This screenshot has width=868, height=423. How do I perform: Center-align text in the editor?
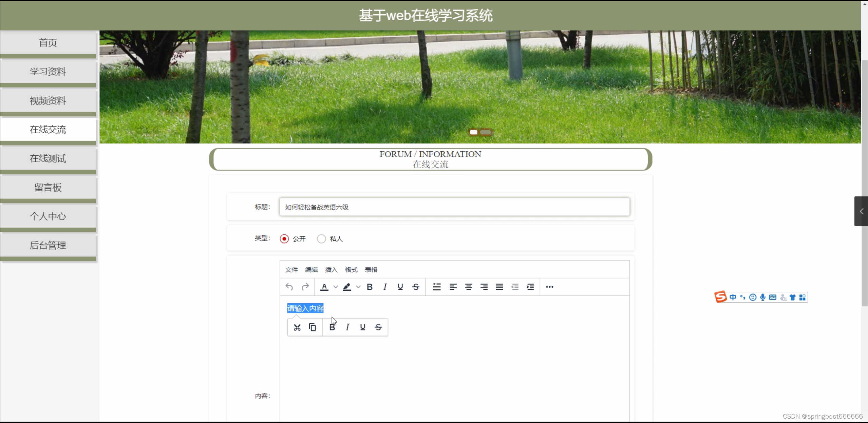point(469,287)
